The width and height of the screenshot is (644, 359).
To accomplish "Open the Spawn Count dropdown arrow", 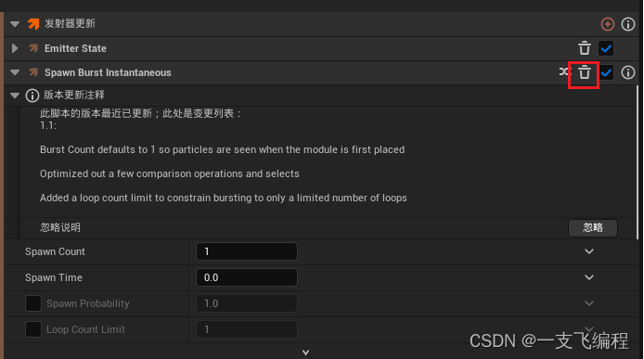I will 589,251.
